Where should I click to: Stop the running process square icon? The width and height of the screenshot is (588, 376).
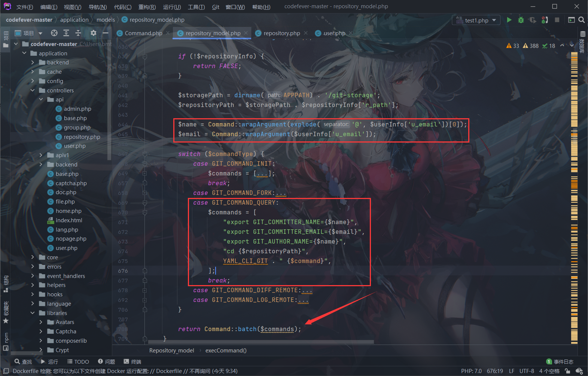(557, 20)
